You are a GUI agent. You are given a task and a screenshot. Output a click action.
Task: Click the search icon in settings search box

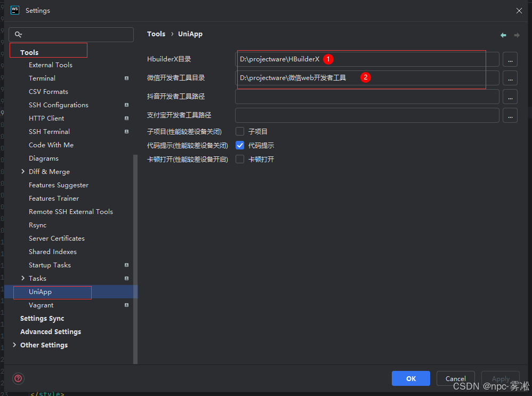(x=18, y=34)
